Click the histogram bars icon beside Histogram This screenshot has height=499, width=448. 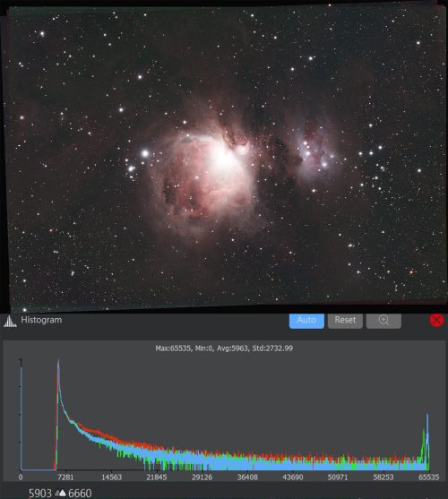tap(10, 321)
